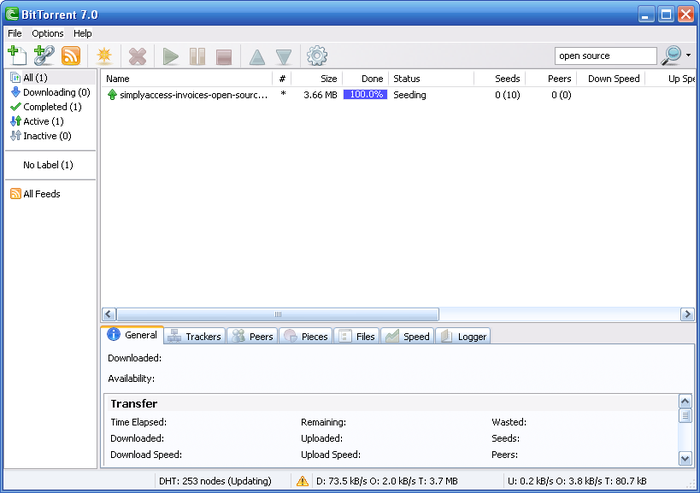Click the DHT: 253 nodes status entry
Viewport: 700px width, 493px height.
pyautogui.click(x=215, y=481)
